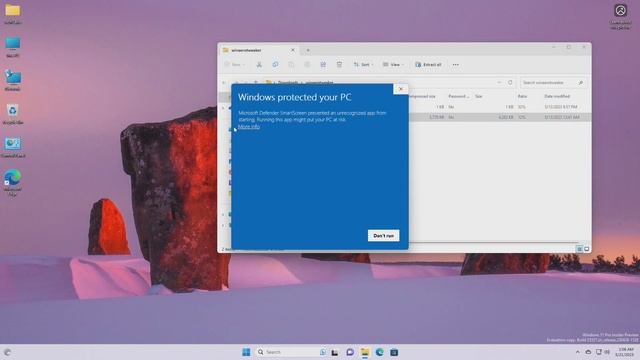The width and height of the screenshot is (640, 360).
Task: Select the Spotlight learn-about-picture desktop icon
Action: pos(620,16)
